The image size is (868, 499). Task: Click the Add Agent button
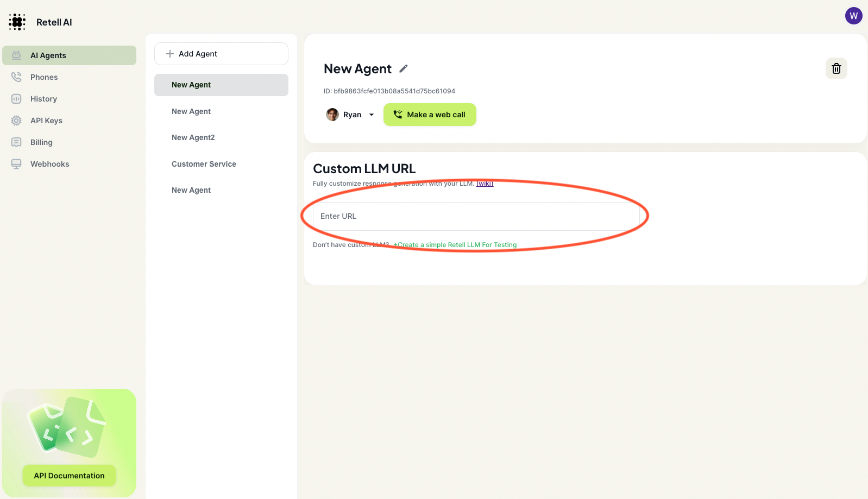click(221, 54)
